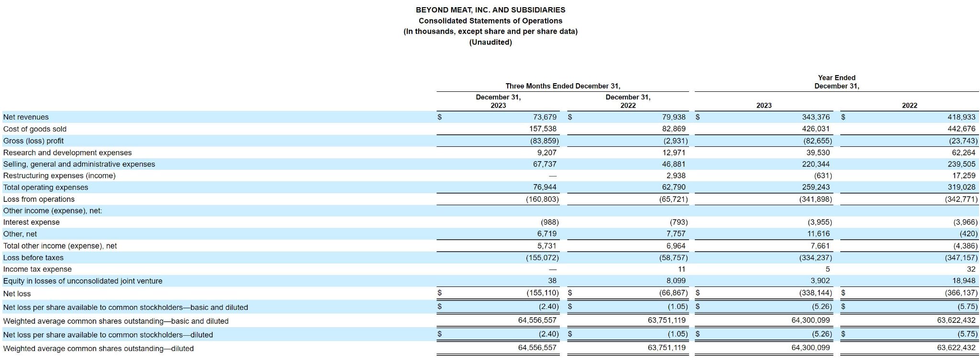Click "Total other income (expense), net" label
Image resolution: width=980 pixels, height=363 pixels.
pos(60,246)
